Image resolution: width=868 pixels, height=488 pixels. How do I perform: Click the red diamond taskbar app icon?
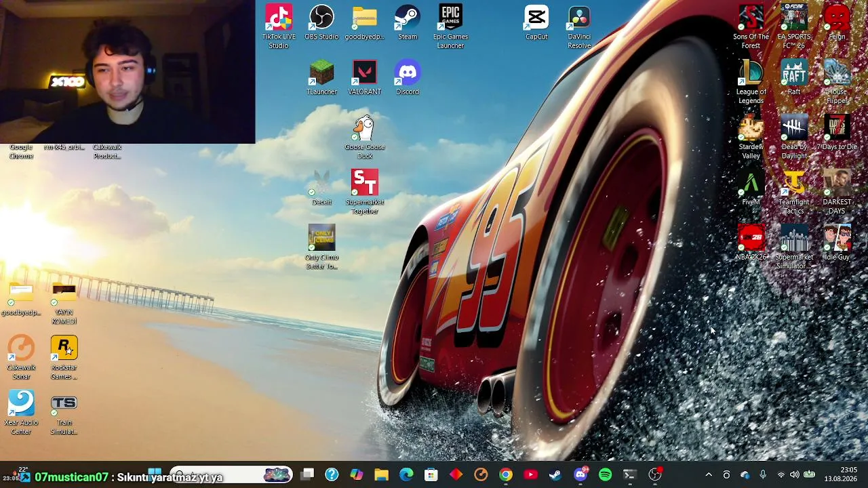456,475
